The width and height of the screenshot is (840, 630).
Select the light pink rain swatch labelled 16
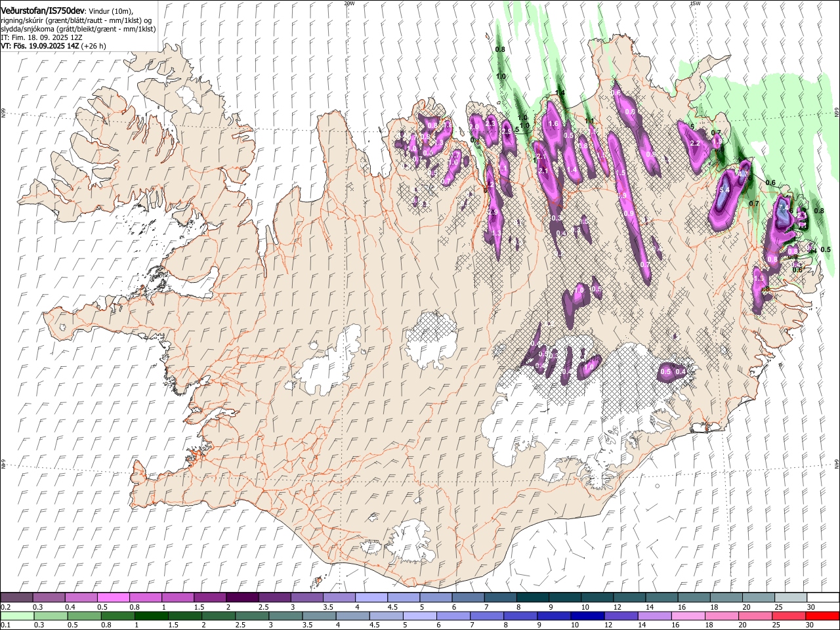688,616
